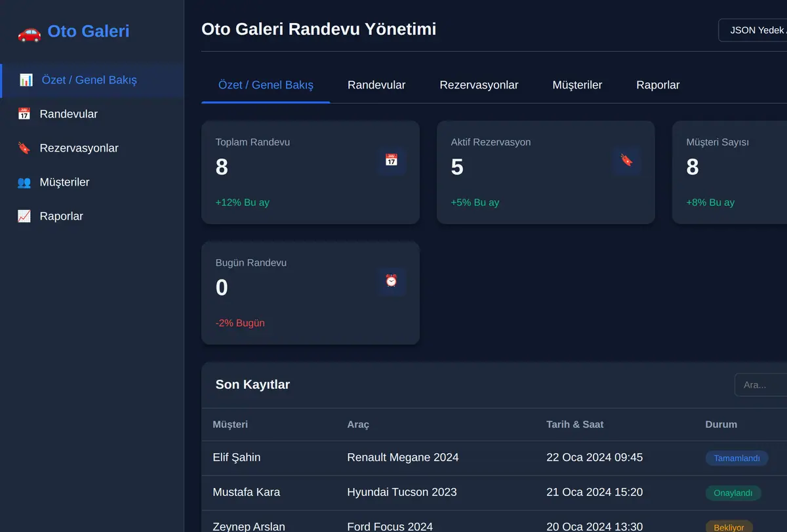Go to Rezervasyonlar in the sidebar
The height and width of the screenshot is (532, 787).
(92, 148)
